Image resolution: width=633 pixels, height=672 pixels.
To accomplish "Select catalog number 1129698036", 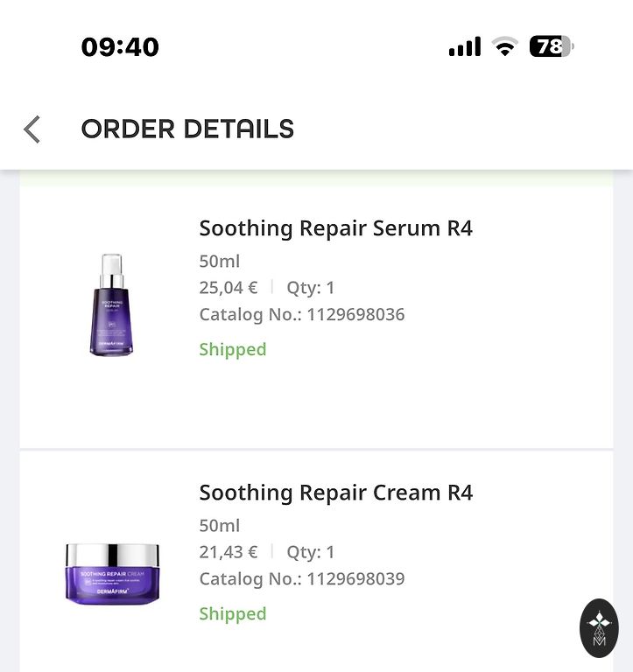I will tap(355, 314).
